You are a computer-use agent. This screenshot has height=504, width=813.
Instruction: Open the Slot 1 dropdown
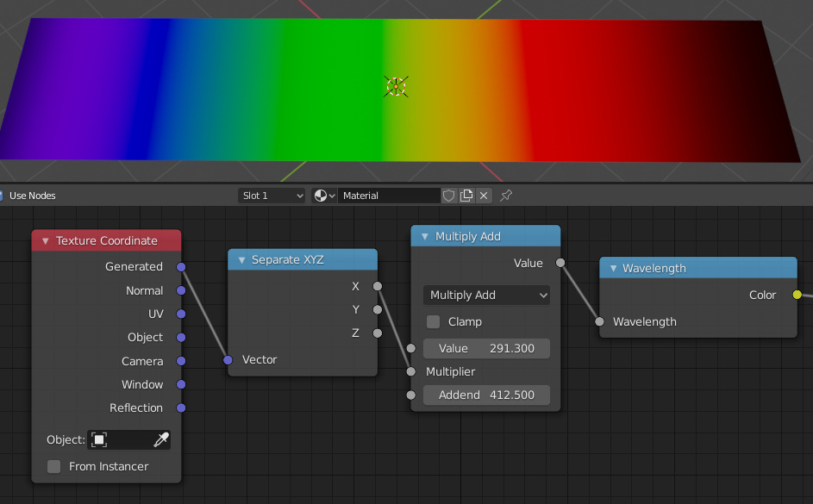click(x=272, y=196)
